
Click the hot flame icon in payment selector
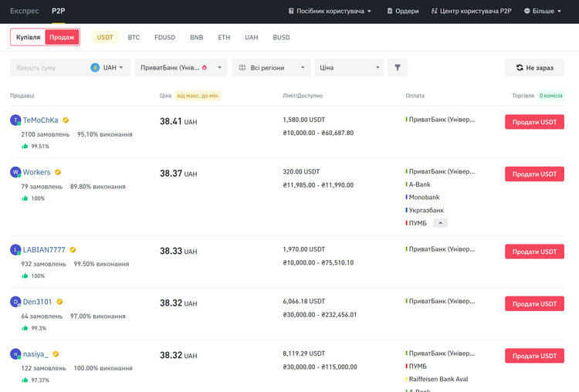205,68
